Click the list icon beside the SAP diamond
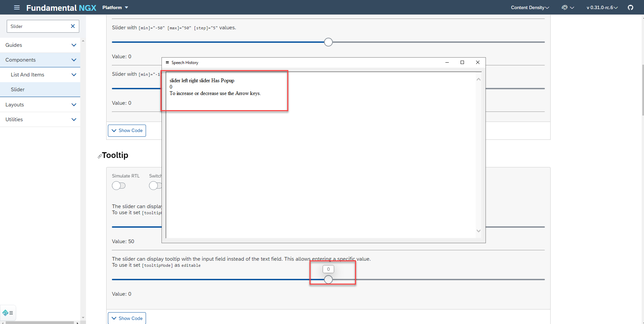 point(12,313)
